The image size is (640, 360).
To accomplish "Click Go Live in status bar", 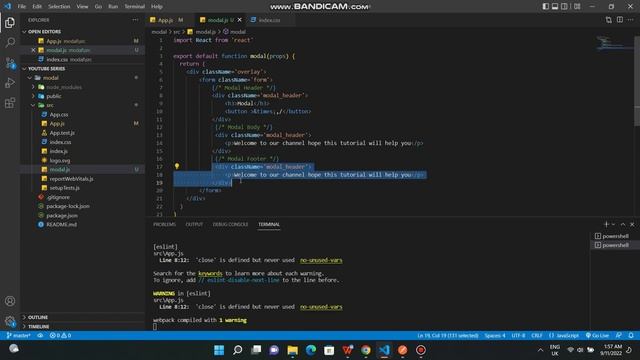I will 597,336.
